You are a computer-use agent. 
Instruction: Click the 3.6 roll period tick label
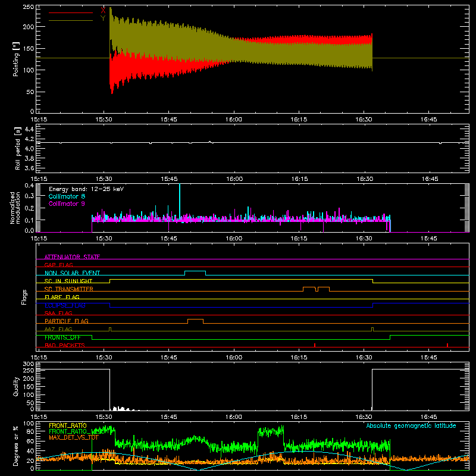29,168
